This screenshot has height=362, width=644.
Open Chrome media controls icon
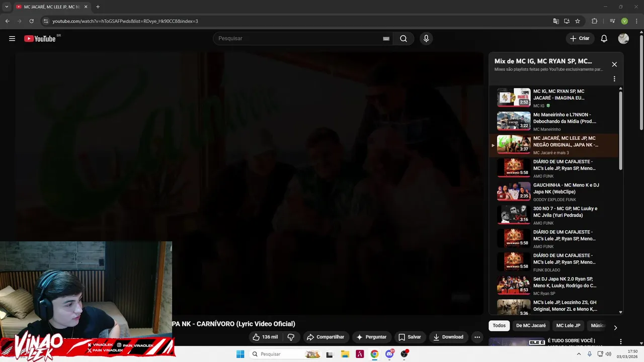(612, 21)
